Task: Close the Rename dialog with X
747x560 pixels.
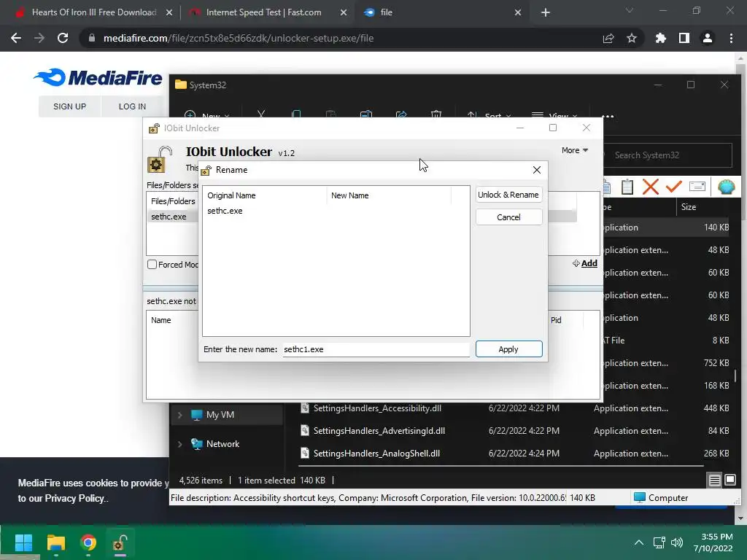Action: [x=536, y=170]
